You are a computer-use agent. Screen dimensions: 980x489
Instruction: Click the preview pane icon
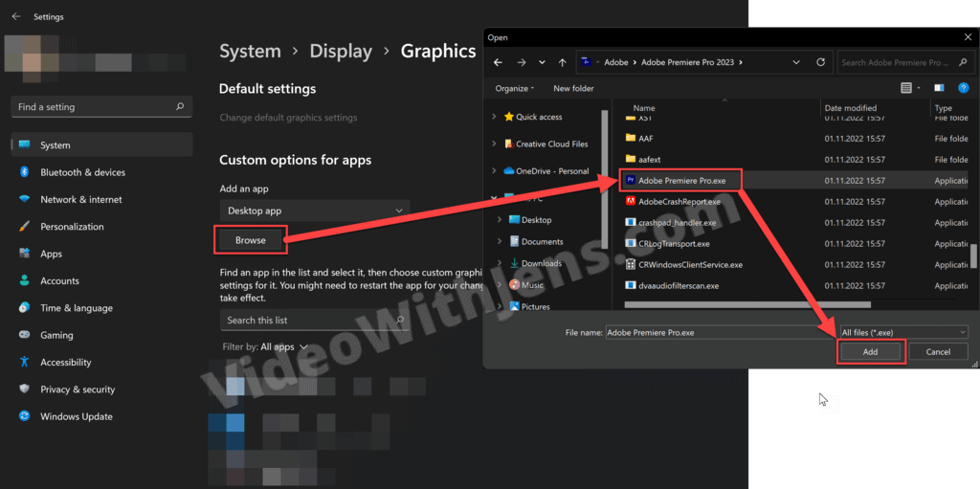939,88
